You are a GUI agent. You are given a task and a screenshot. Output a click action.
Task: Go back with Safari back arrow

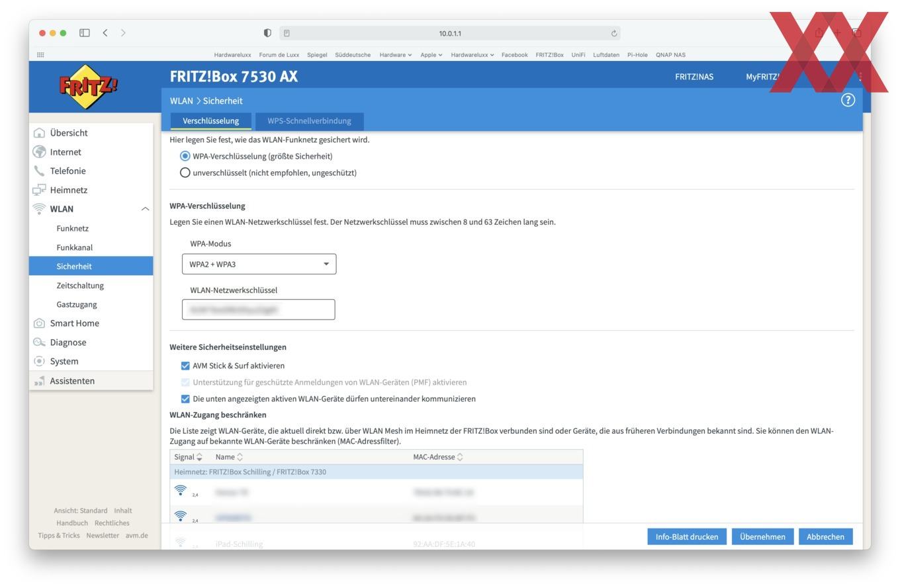(x=105, y=32)
